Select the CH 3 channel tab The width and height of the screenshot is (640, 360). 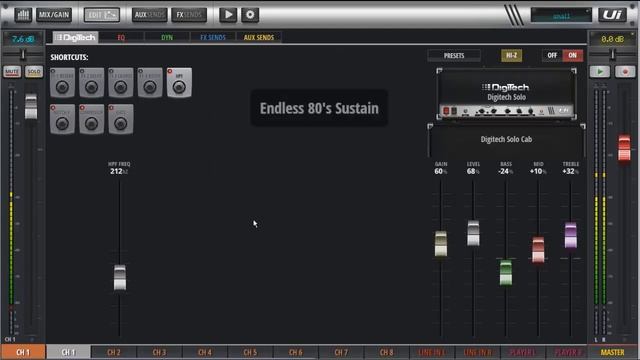pyautogui.click(x=159, y=352)
